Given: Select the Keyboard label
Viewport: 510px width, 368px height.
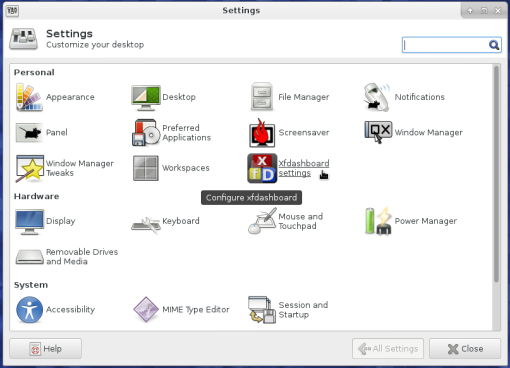Looking at the screenshot, I should (x=181, y=221).
